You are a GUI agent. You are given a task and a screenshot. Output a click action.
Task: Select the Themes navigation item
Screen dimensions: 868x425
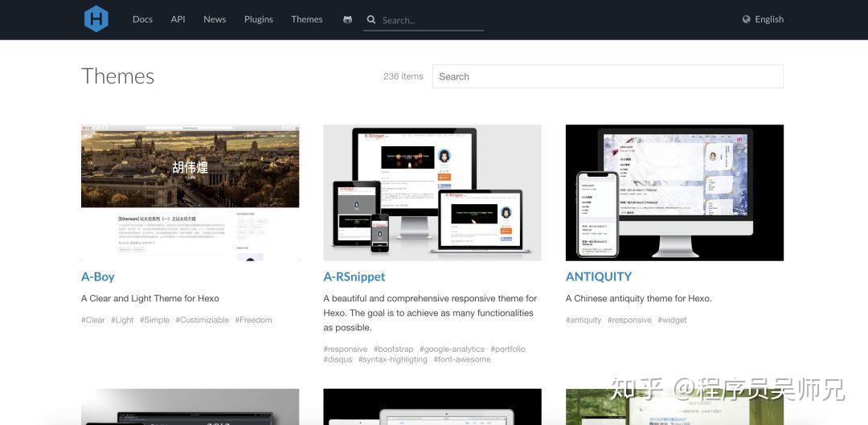point(307,19)
